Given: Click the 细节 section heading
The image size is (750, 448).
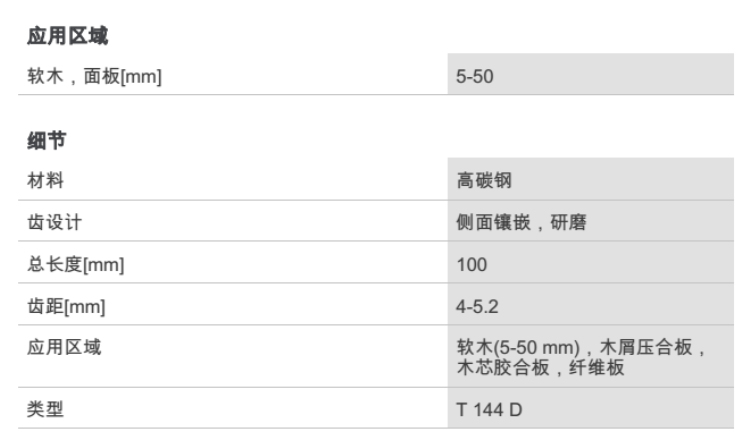Looking at the screenshot, I should pyautogui.click(x=40, y=144).
